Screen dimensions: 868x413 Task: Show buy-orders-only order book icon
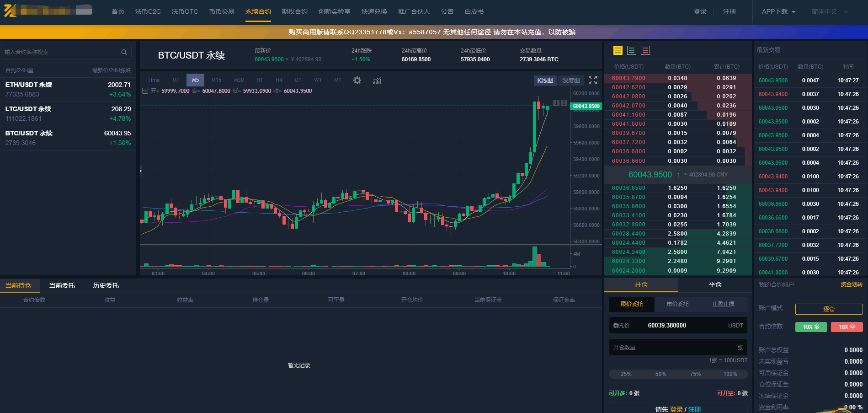click(x=632, y=51)
